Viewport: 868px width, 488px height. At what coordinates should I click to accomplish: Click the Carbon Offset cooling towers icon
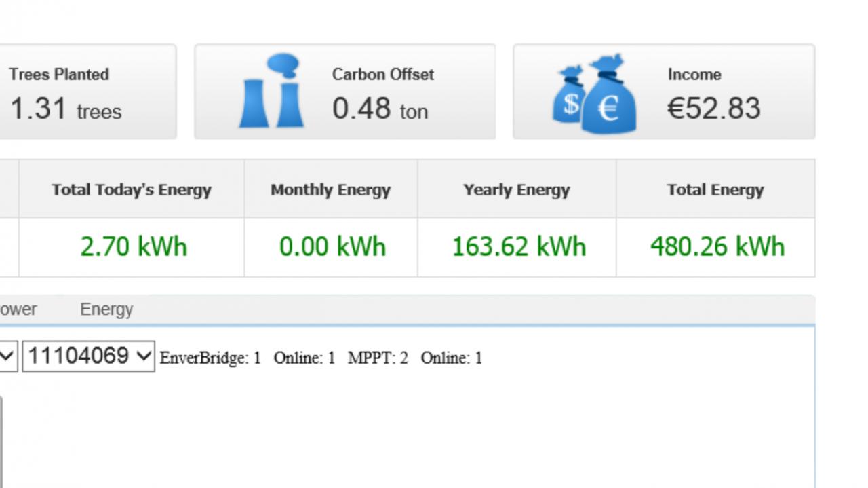point(271,91)
